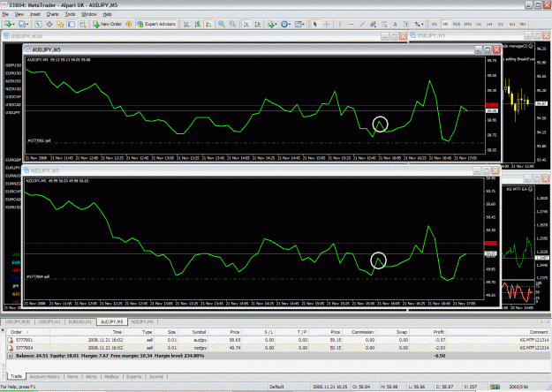Open the Indicators list icon

pyautogui.click(x=270, y=24)
